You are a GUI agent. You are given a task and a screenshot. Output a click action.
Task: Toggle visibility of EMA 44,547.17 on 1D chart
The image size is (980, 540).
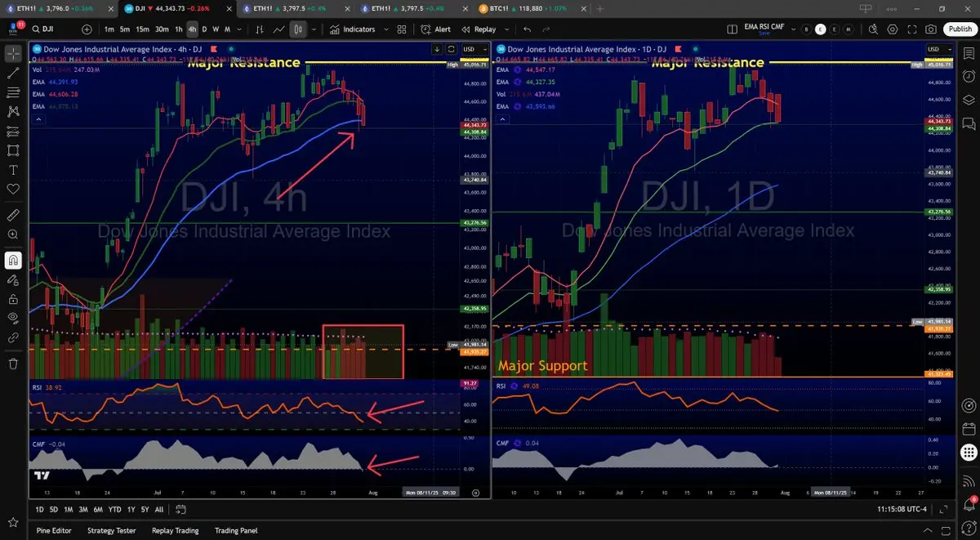516,70
